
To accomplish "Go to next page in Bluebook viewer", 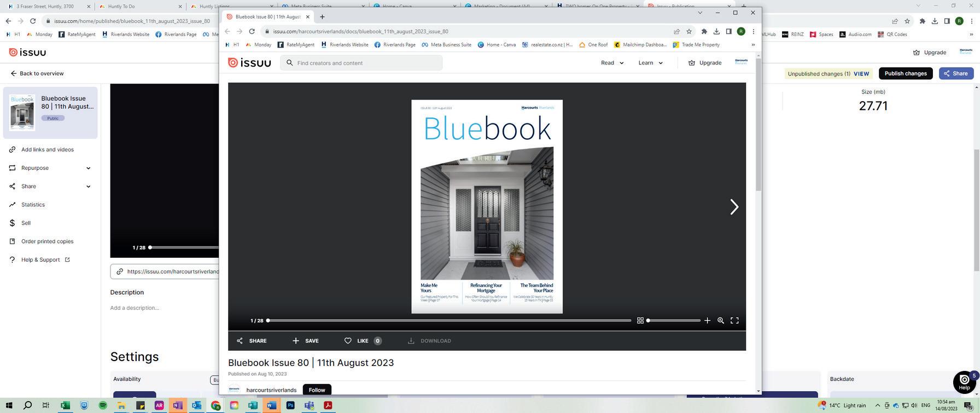I will pos(734,206).
